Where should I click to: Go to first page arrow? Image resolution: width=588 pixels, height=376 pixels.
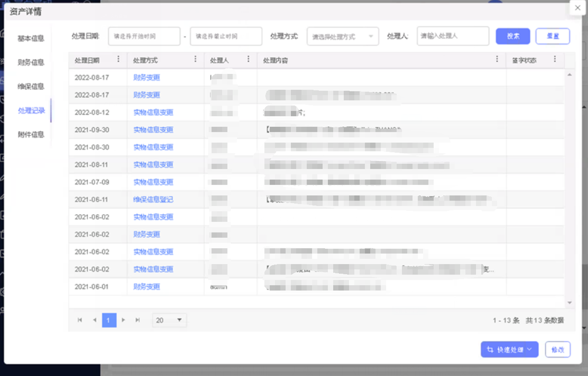80,320
